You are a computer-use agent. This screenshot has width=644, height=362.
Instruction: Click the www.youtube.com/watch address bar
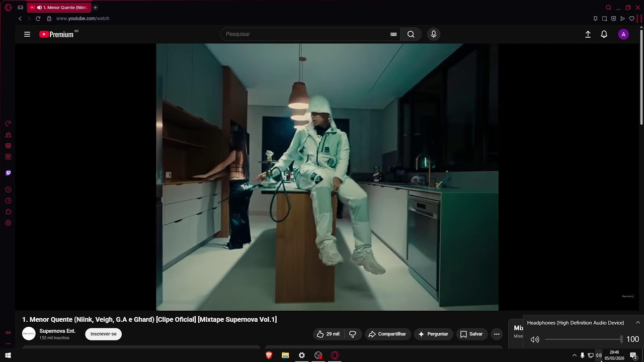(83, 19)
